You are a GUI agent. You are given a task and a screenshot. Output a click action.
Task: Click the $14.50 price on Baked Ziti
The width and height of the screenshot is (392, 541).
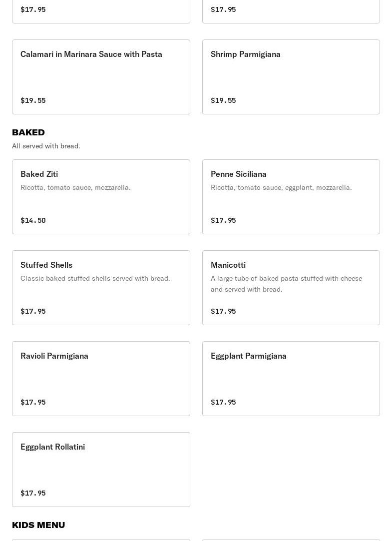[33, 220]
